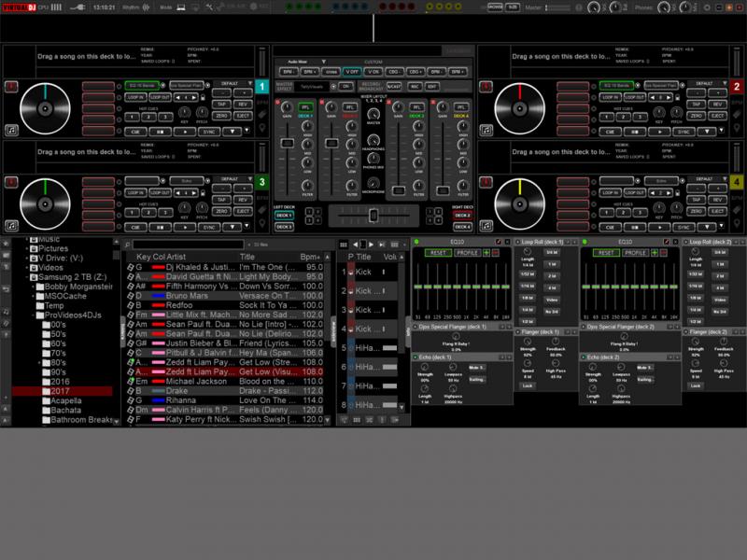Select DECK 1 as left deck
The image size is (747, 560).
pos(284,216)
